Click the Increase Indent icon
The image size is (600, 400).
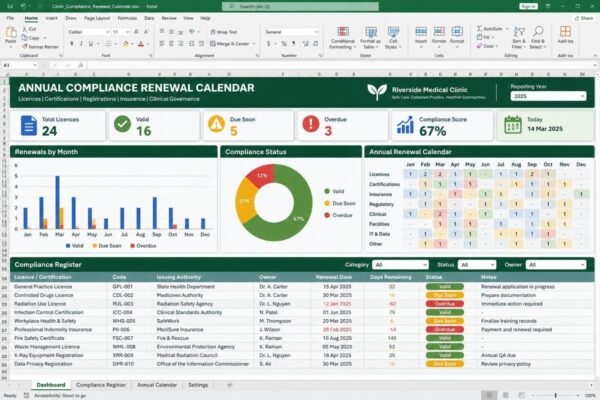coord(201,44)
